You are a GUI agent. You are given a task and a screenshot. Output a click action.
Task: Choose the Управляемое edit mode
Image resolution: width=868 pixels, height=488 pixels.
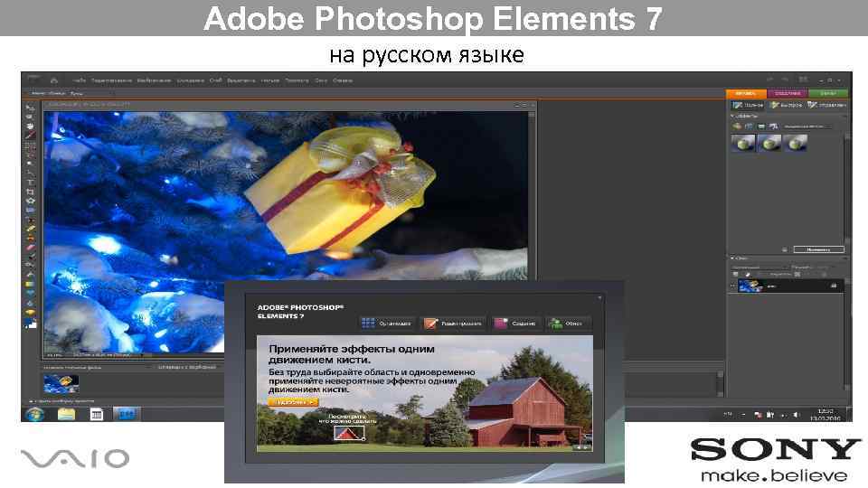[826, 105]
